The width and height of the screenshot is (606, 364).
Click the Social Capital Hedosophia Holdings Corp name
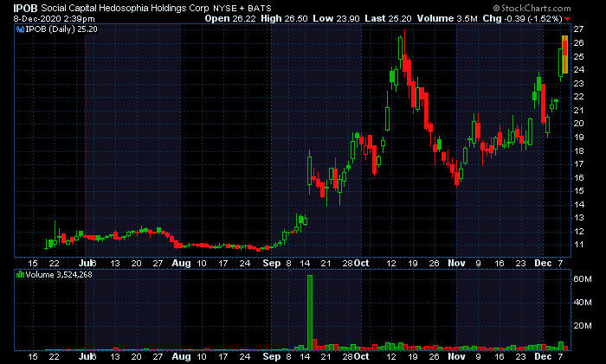click(125, 8)
